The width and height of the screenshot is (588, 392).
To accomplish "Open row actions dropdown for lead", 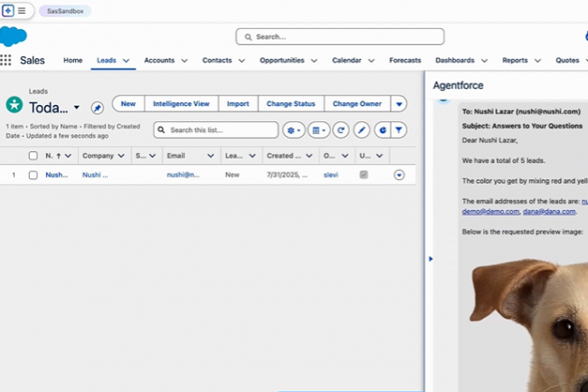I will pos(400,175).
